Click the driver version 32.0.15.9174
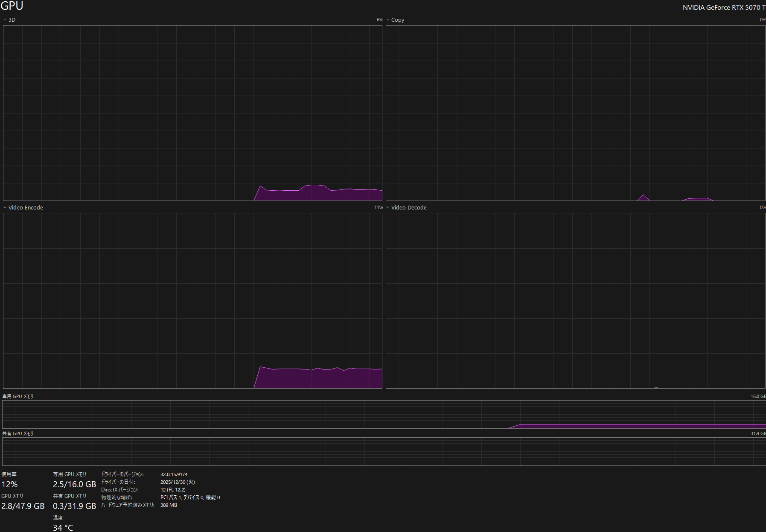Screen dimensions: 766x532 point(174,474)
